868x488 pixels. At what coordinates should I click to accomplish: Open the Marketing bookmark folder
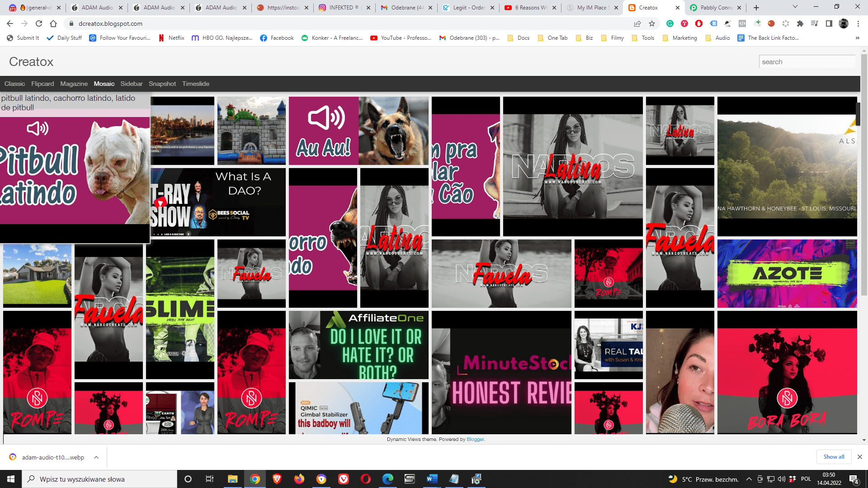click(679, 38)
